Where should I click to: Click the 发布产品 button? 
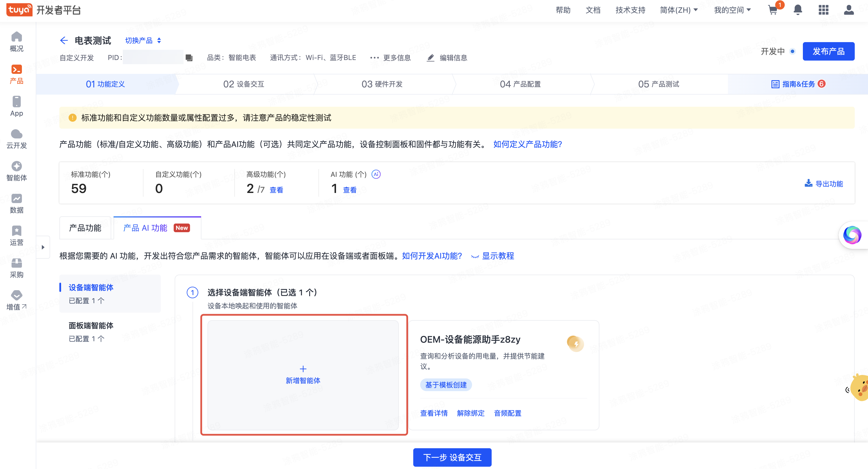coord(829,51)
